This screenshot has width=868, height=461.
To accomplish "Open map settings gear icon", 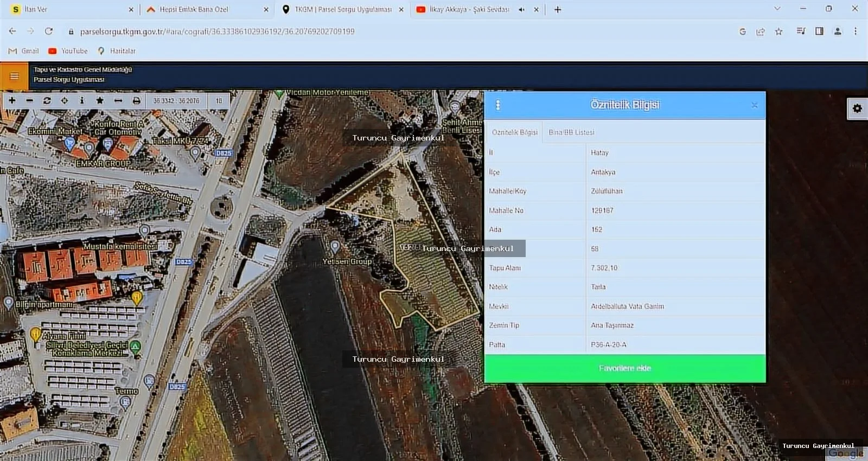I will pos(857,108).
